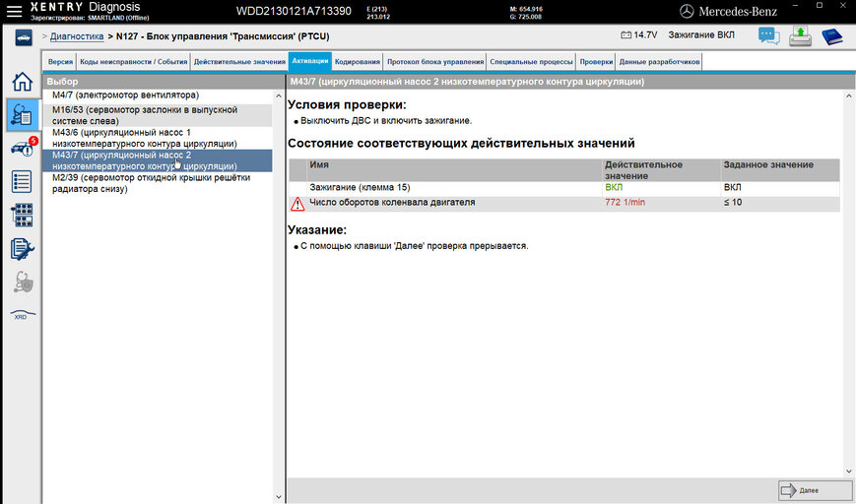Click 'Число оборотов коленвала двигателя' row name

(x=392, y=202)
